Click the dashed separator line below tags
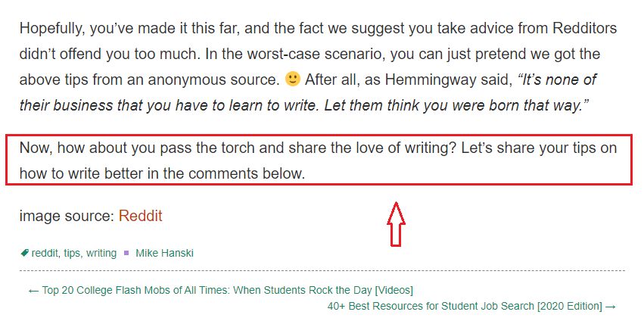 point(322,271)
